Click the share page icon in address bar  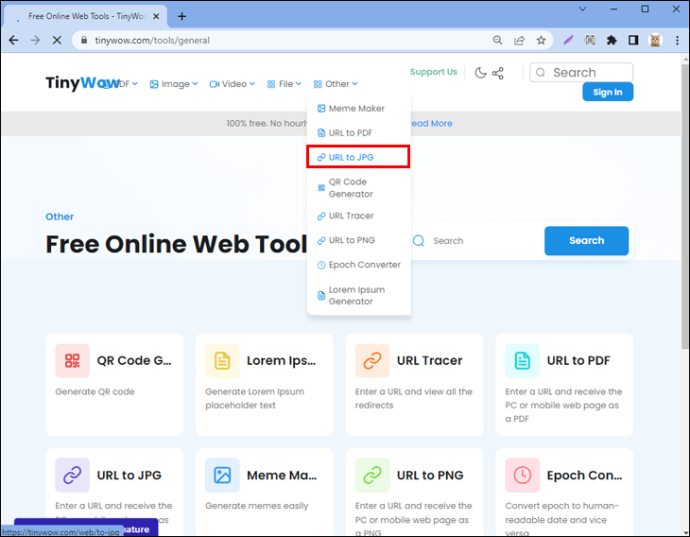(519, 40)
